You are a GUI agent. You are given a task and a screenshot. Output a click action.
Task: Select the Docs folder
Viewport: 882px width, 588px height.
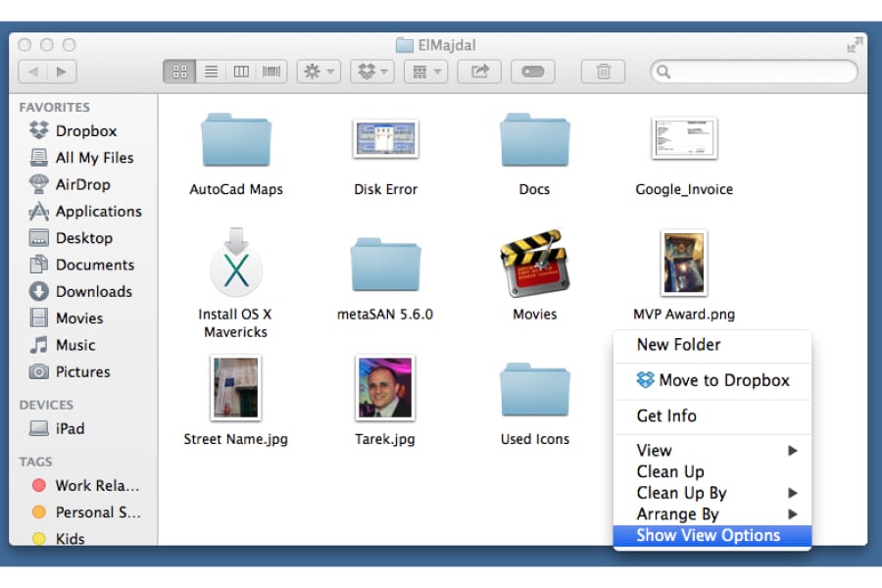534,155
